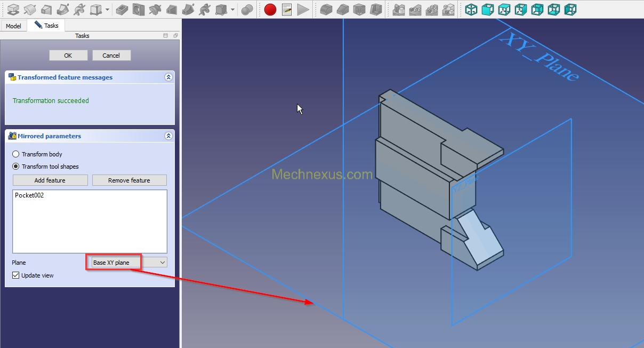Viewport: 644px width, 348px height.
Task: Choose the Thickness tool icon
Action: click(x=376, y=9)
